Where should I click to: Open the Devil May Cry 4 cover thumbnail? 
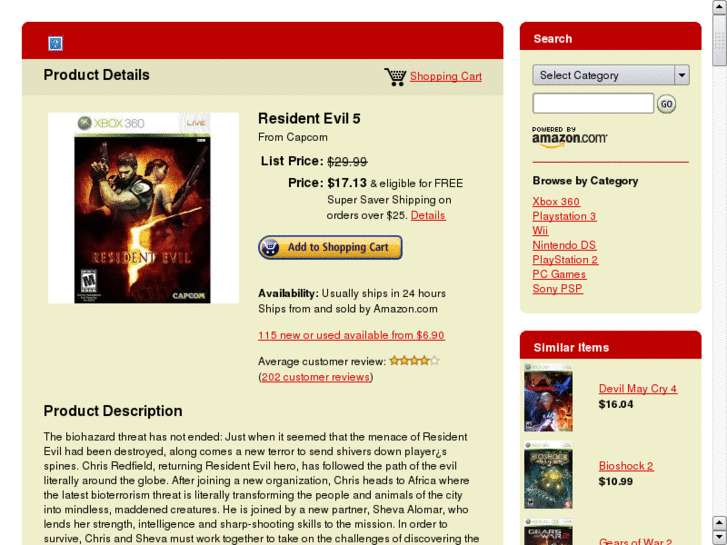click(548, 398)
